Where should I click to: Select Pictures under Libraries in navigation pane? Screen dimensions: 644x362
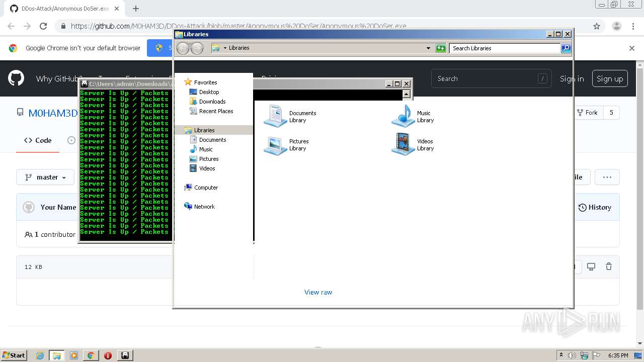click(208, 159)
